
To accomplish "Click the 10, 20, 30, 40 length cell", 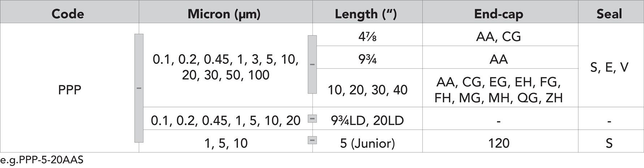I will [367, 89].
